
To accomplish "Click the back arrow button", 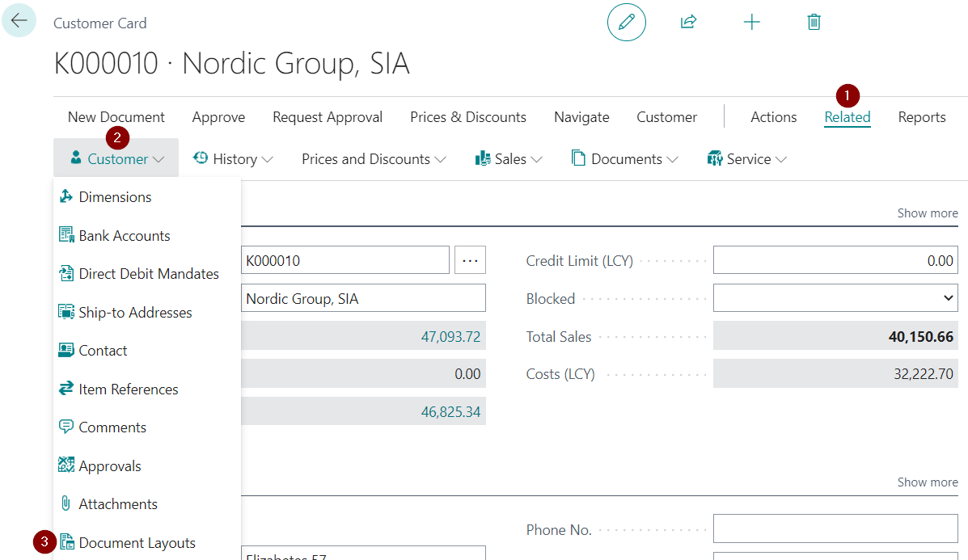I will coord(19,20).
